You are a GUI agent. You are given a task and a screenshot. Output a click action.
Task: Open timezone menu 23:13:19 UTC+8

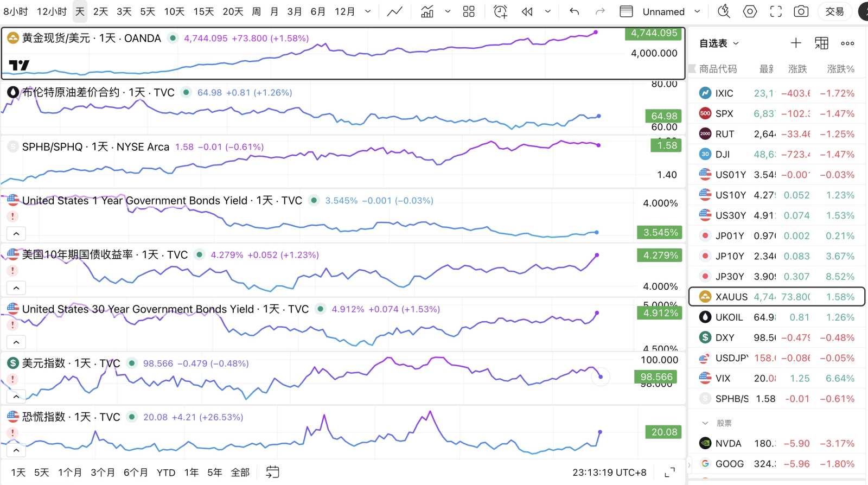tap(609, 473)
